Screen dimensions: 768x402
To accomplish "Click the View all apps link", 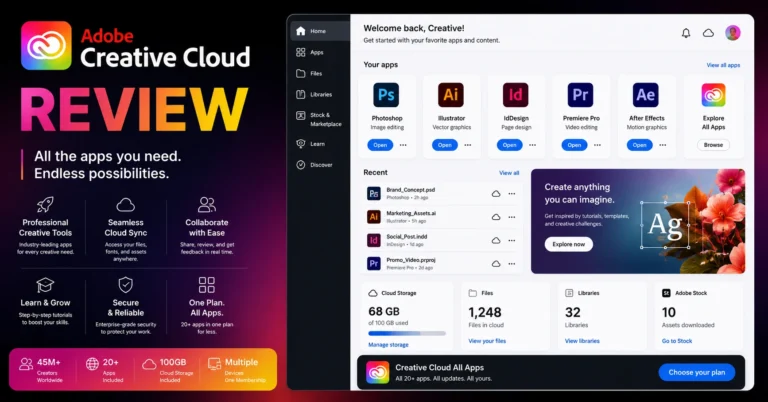I will 723,65.
